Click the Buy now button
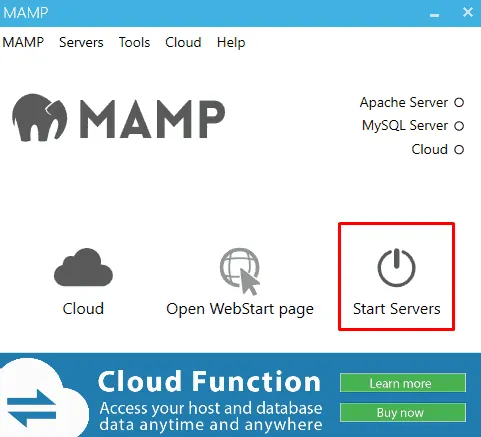 point(403,412)
